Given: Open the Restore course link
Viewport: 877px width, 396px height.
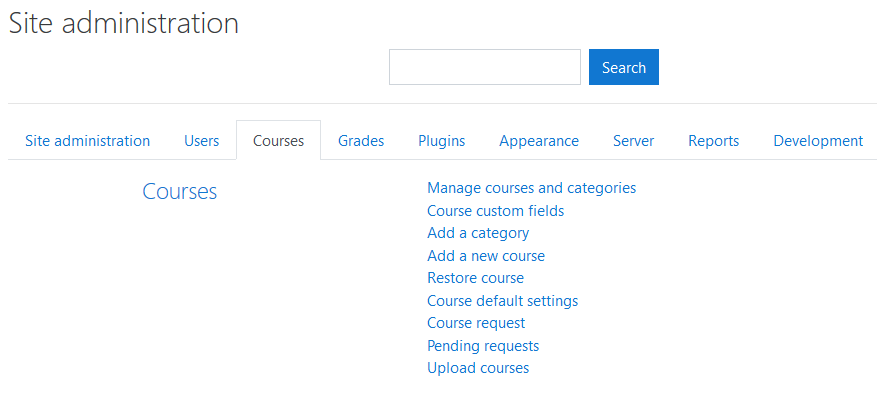Looking at the screenshot, I should (x=475, y=278).
